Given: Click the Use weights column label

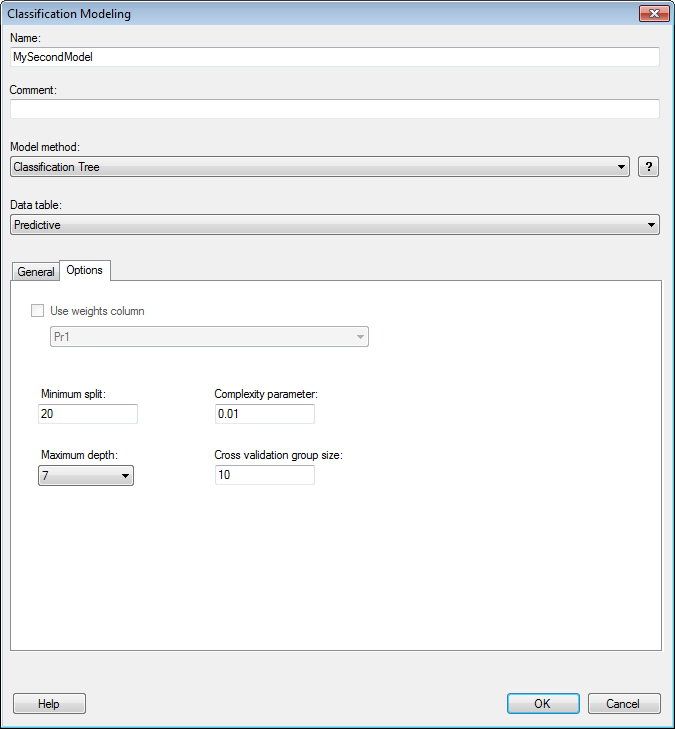Looking at the screenshot, I should click(x=97, y=311).
